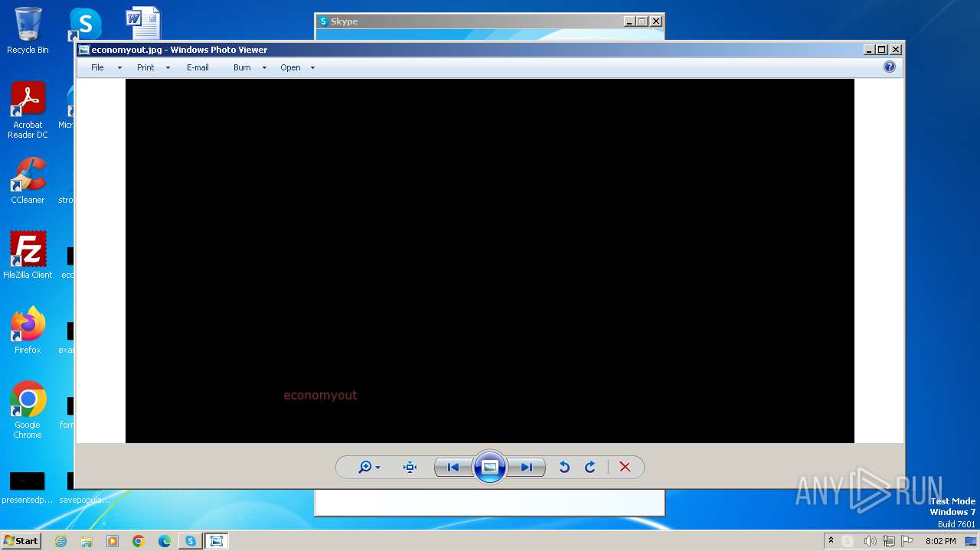
Task: Open Windows Media Player in taskbar
Action: 113,541
